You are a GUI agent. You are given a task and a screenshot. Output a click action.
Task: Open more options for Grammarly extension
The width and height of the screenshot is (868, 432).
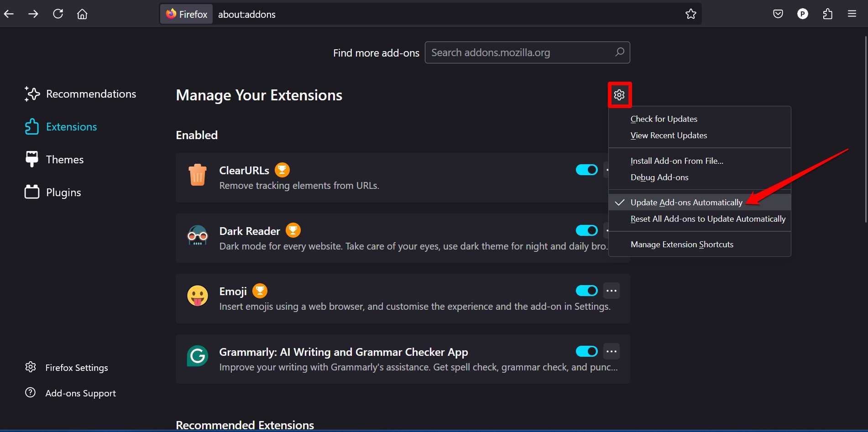pos(612,351)
